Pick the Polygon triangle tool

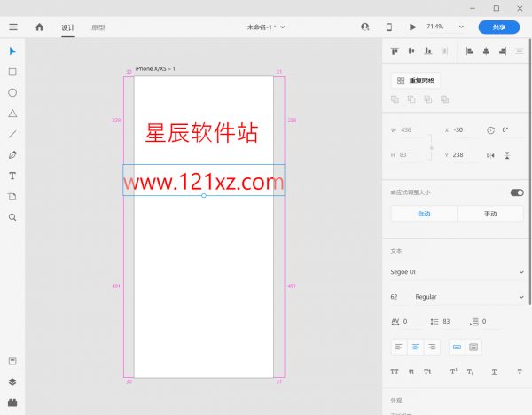(x=12, y=114)
